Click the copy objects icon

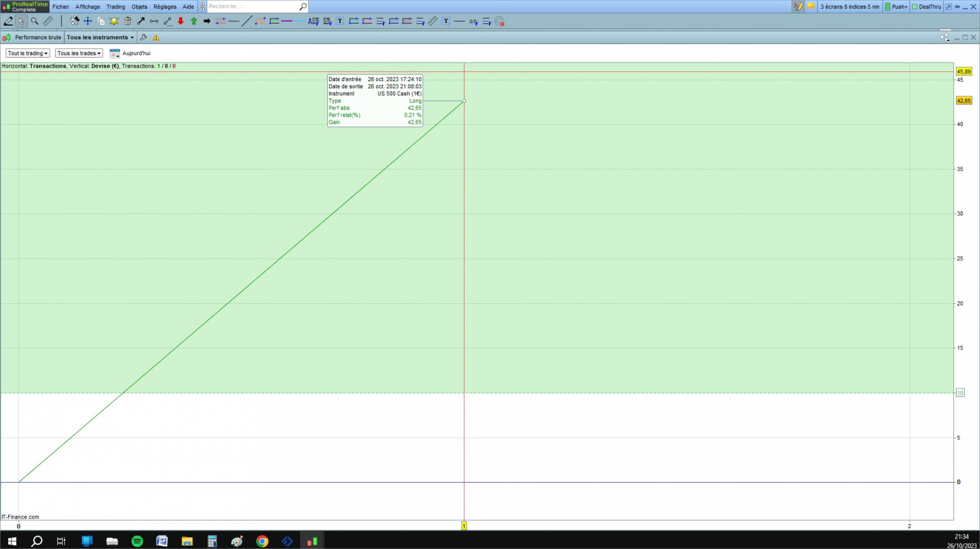click(101, 21)
